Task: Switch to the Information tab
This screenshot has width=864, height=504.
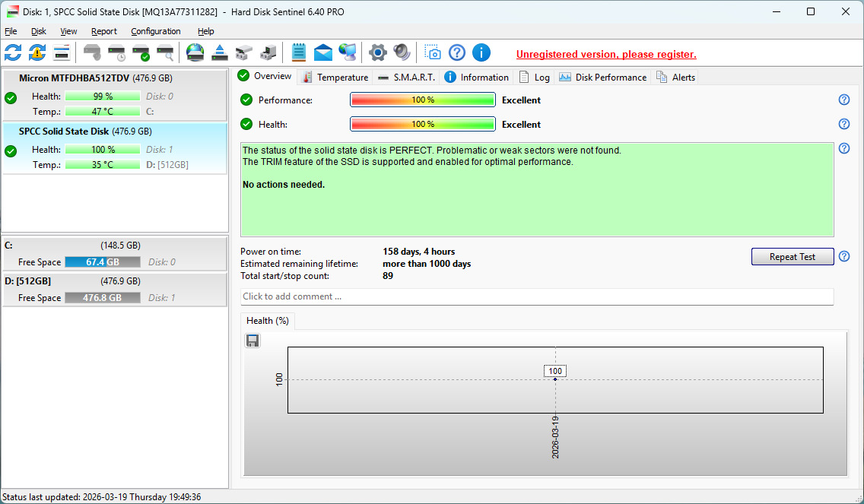Action: point(477,77)
